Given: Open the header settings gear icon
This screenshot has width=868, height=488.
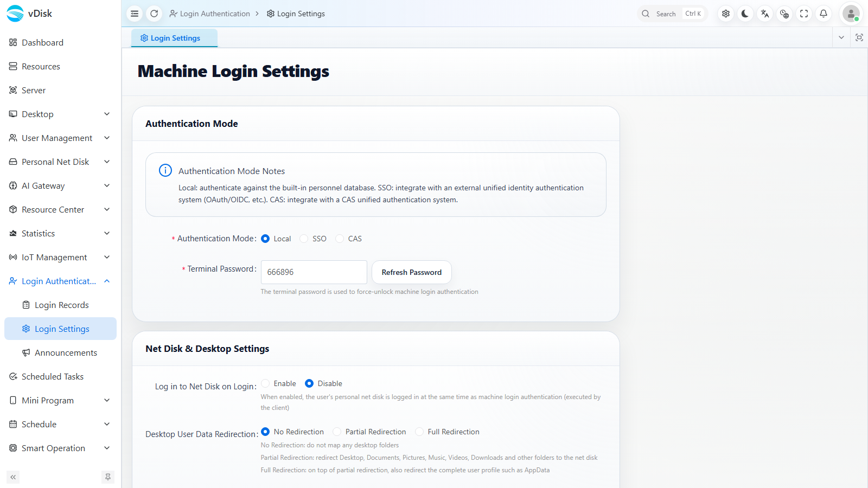Looking at the screenshot, I should tap(726, 14).
